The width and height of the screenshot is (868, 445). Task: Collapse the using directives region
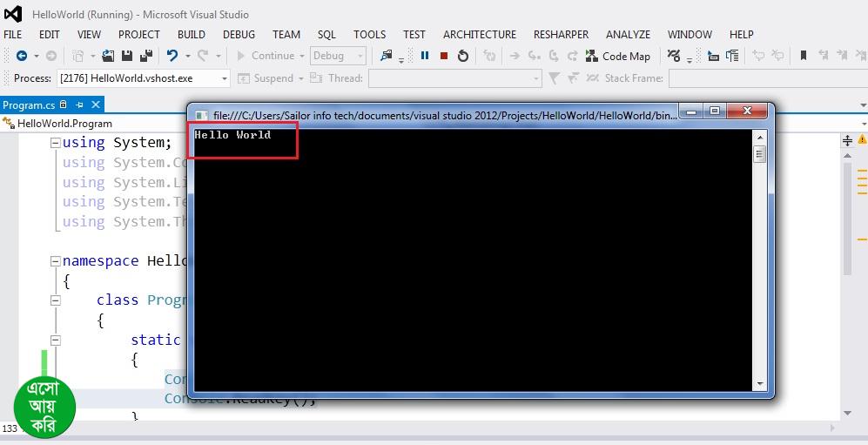click(x=56, y=143)
